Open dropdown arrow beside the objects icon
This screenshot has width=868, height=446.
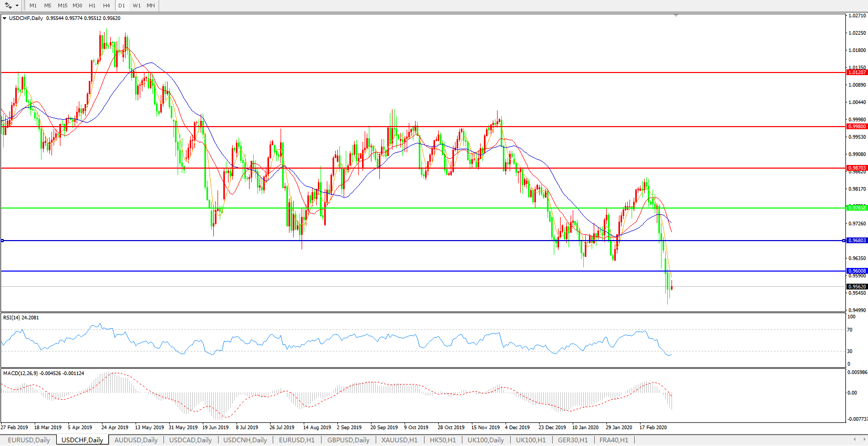tap(17, 5)
